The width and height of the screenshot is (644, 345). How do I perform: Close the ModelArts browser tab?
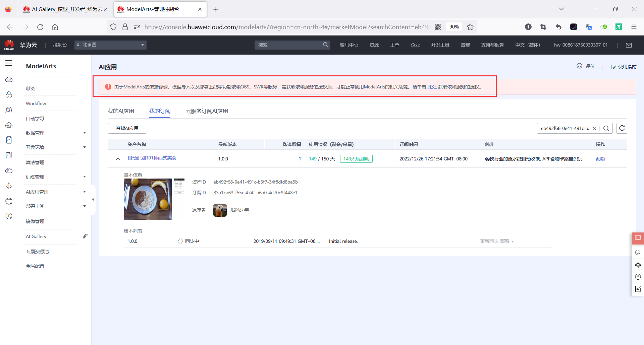200,9
